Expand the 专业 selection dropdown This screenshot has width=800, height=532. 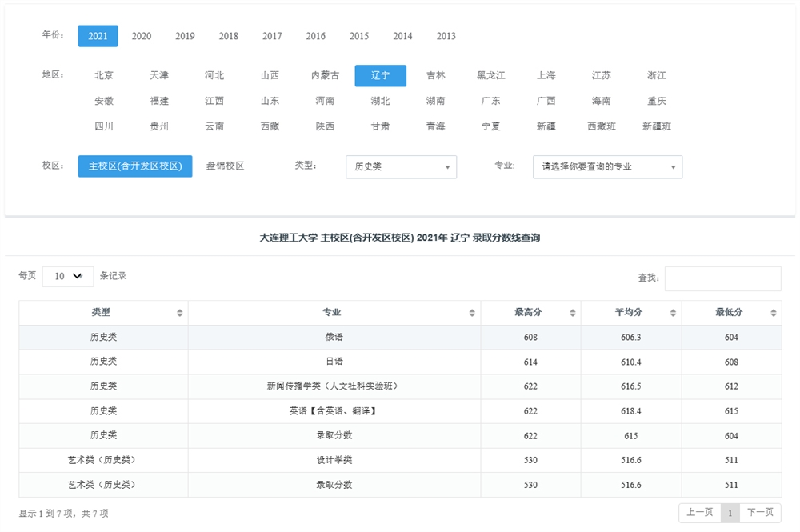point(607,166)
